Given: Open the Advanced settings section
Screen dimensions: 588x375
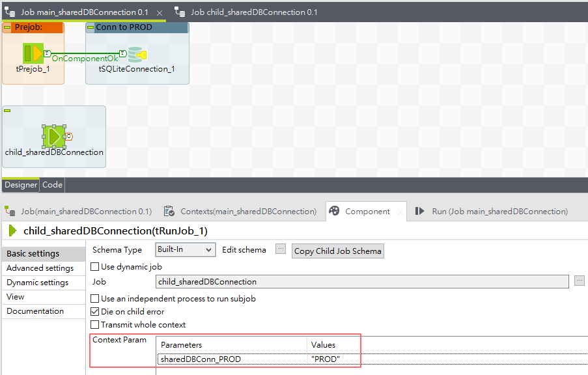Looking at the screenshot, I should (35, 268).
